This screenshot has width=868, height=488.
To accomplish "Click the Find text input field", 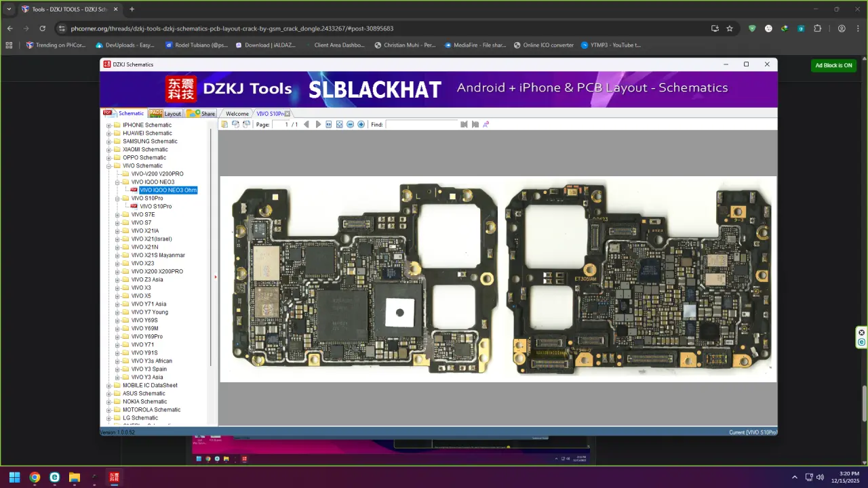I will pos(422,125).
